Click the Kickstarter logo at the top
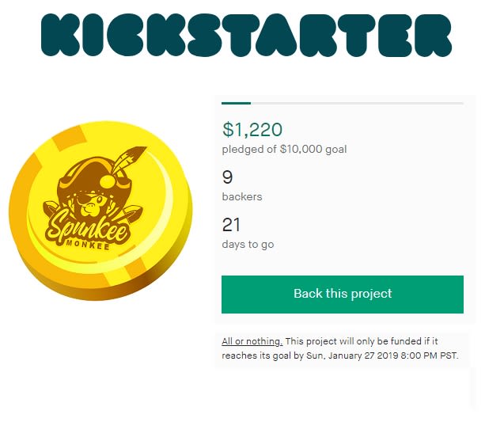The image size is (504, 422). pos(247,35)
